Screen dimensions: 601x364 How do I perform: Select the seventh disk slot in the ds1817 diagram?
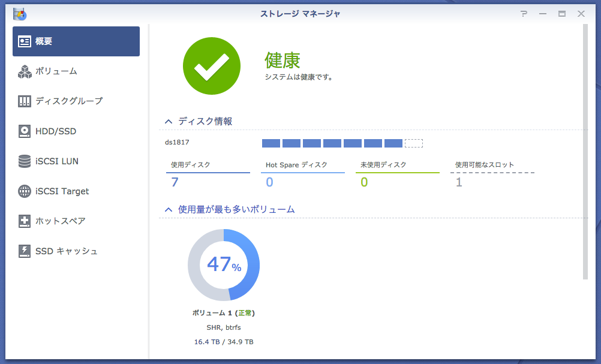[393, 143]
